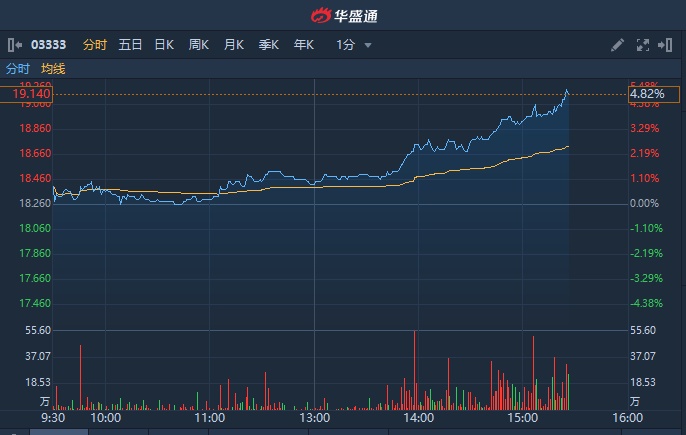
Task: Open the 周K weekly candlestick tab
Action: point(199,45)
